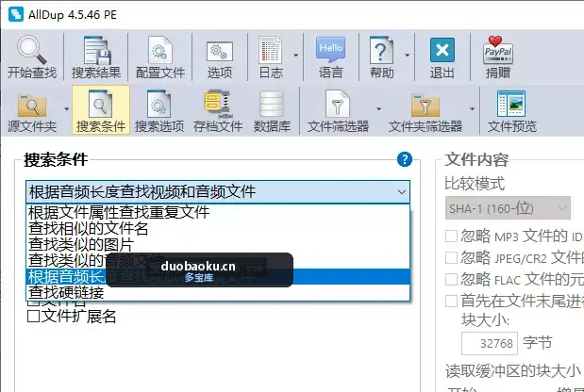Viewport: 584px width, 392px height.
Task: Click the 文件夹筛选器 folder funnel icon
Action: 425,106
